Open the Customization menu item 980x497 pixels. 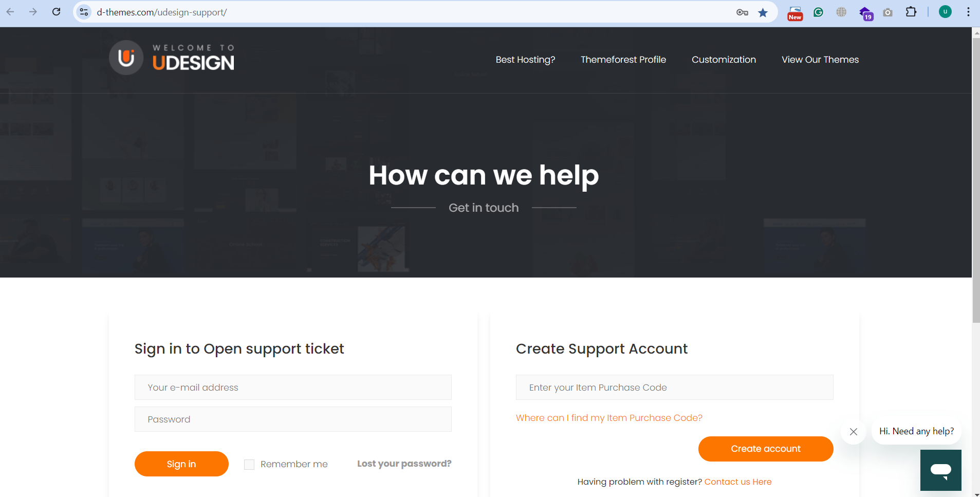[724, 60]
